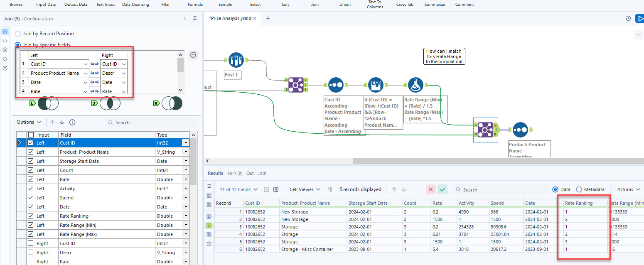Click the annotation tag icon in the config sidebar
The image size is (644, 265).
(5, 59)
